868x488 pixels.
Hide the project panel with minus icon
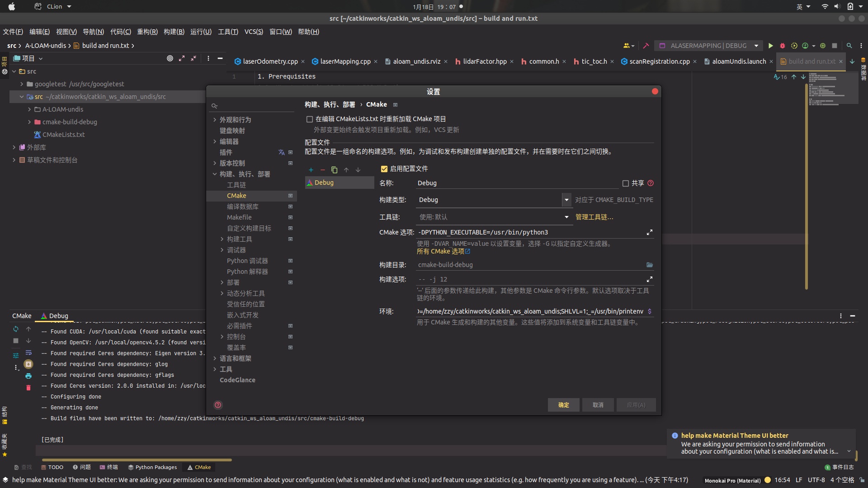[220, 58]
